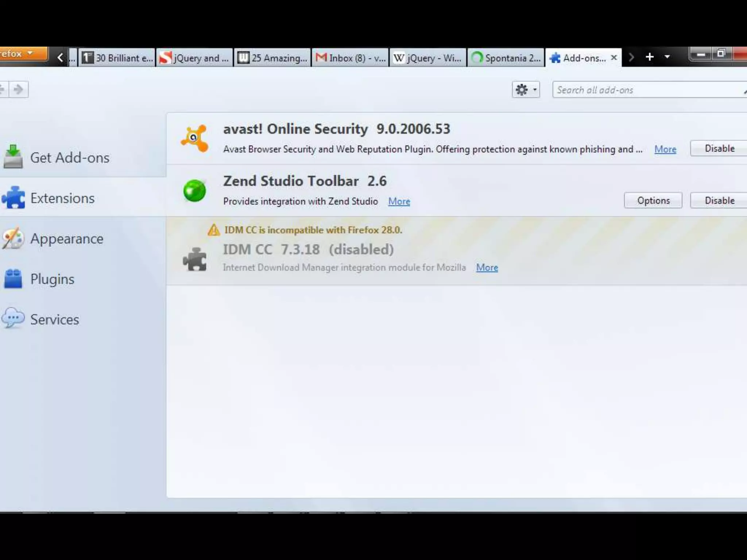
Task: Select IDM CC 7.3.18 (disabled) title
Action: (x=309, y=250)
